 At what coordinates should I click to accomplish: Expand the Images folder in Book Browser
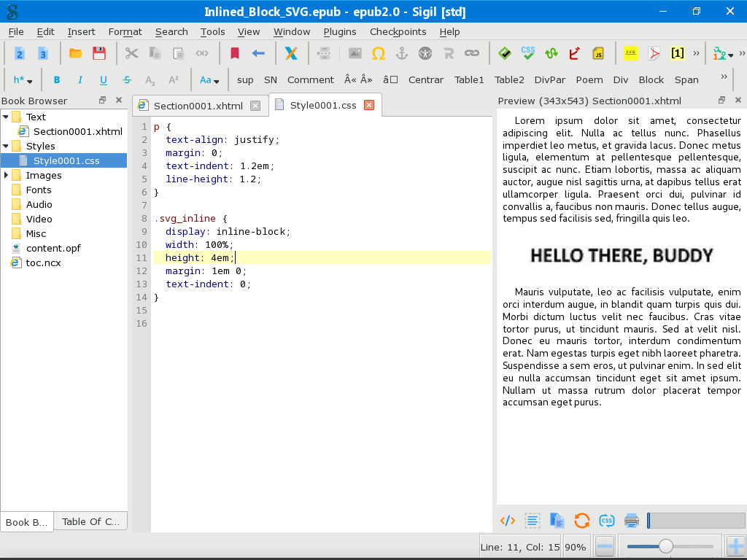click(x=7, y=176)
